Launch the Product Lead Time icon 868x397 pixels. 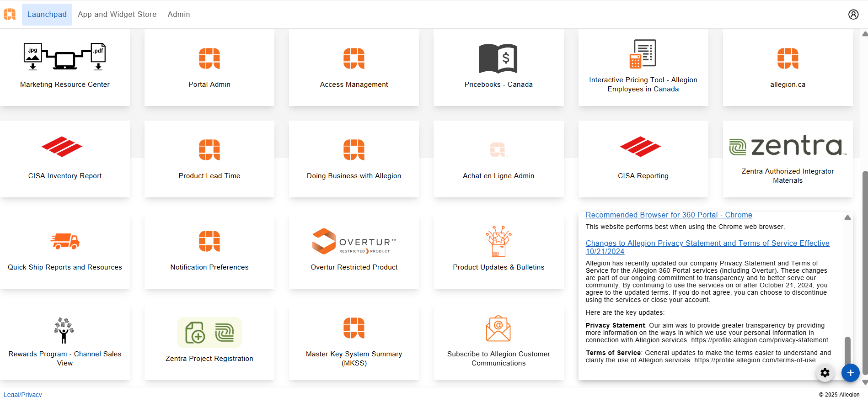click(209, 150)
